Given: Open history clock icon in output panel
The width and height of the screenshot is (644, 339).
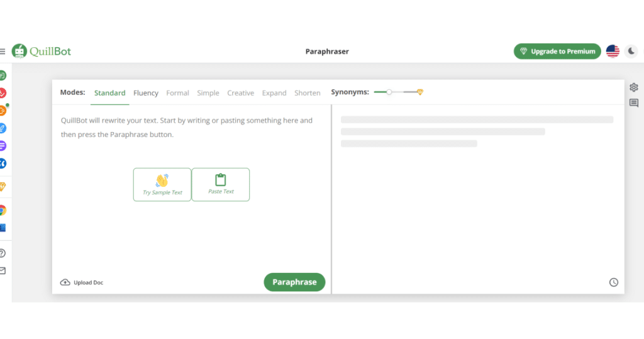Looking at the screenshot, I should pos(614,282).
